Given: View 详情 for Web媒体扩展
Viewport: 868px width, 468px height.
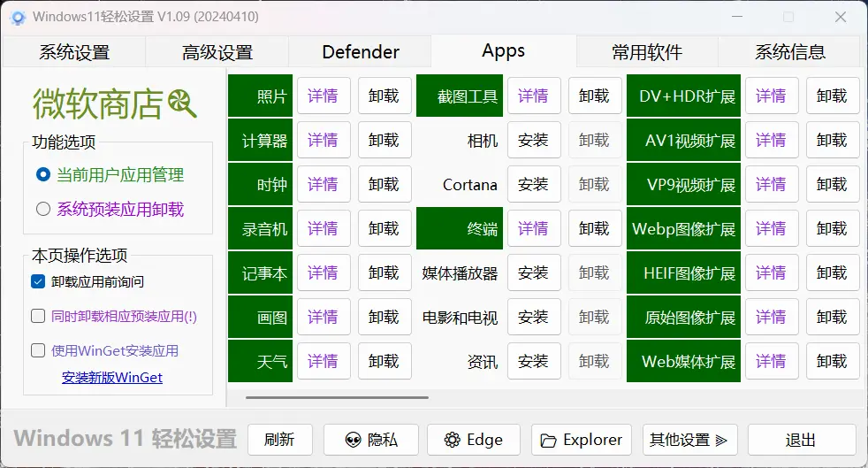Looking at the screenshot, I should coord(772,361).
